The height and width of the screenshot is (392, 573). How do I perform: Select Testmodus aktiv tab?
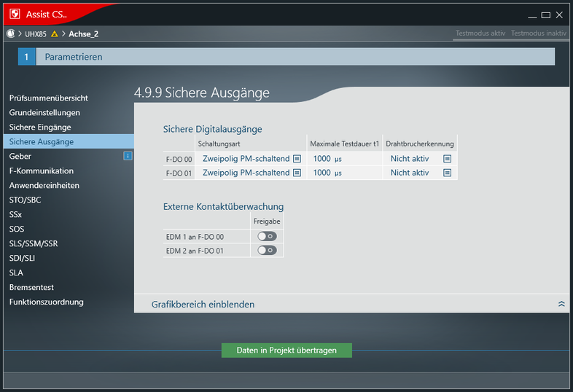point(480,34)
